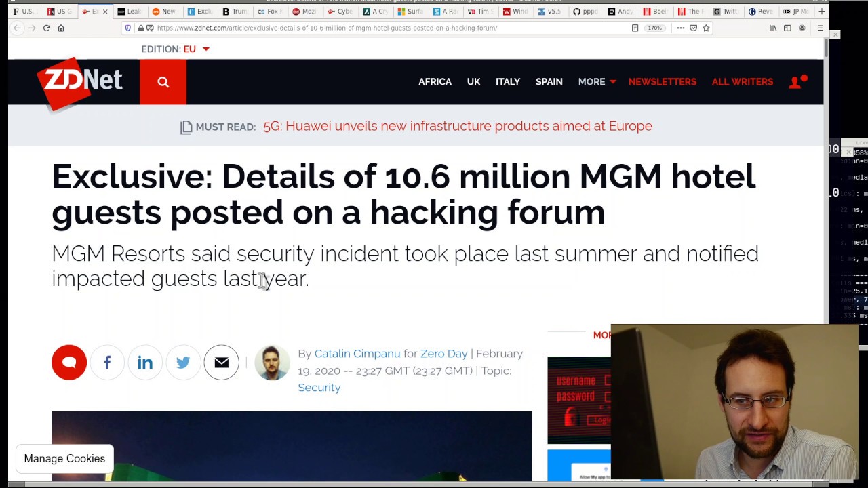Open the Zero Day blog link
This screenshot has width=868, height=488.
pos(444,354)
